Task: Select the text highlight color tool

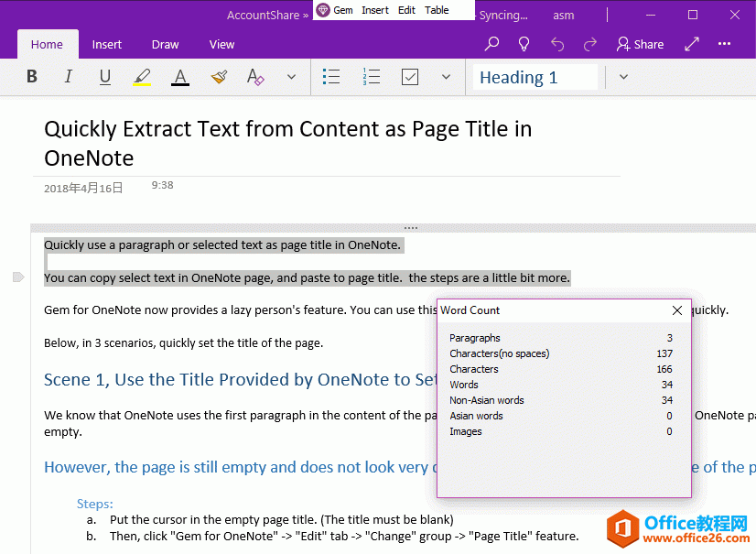Action: click(x=142, y=77)
